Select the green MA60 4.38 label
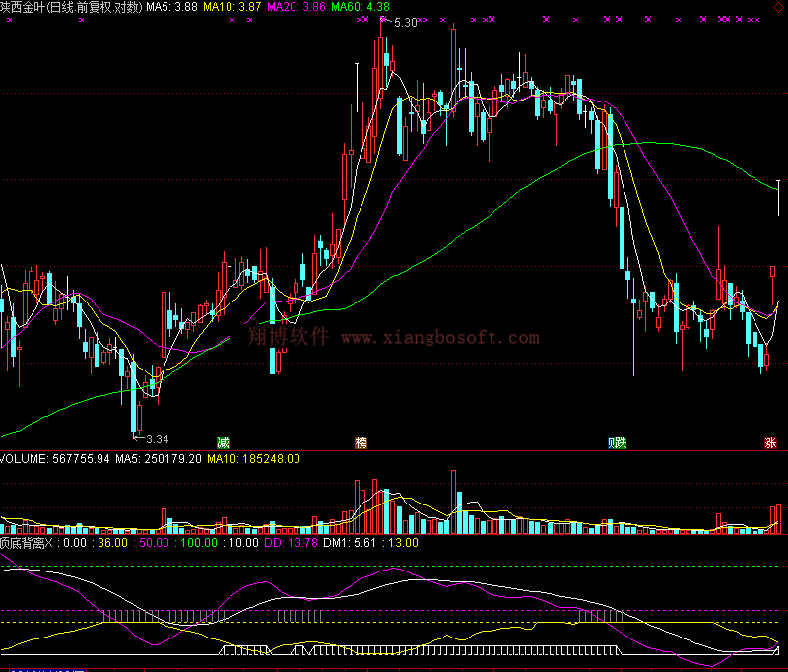Screen dimensions: 788x672 pyautogui.click(x=361, y=7)
